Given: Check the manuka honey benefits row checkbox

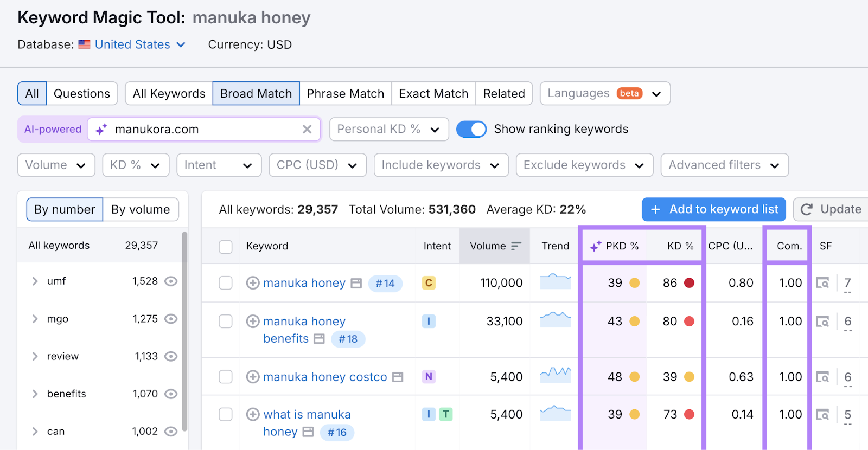Looking at the screenshot, I should coord(226,322).
